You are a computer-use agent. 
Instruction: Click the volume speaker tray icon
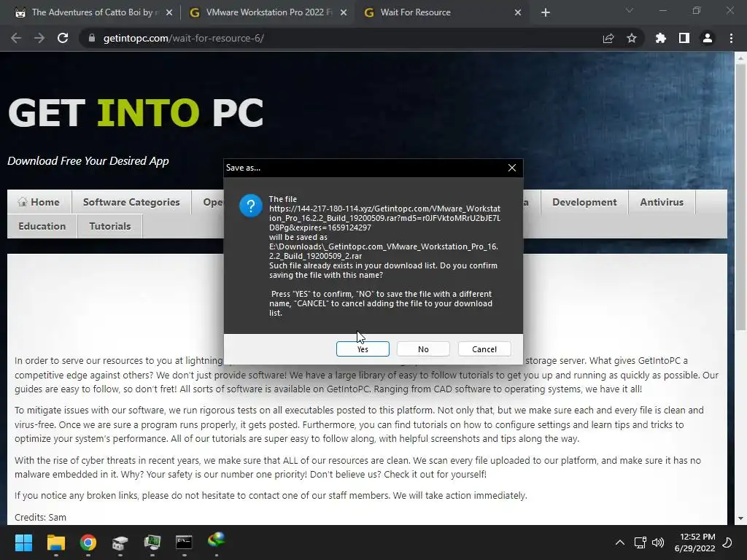pos(657,542)
